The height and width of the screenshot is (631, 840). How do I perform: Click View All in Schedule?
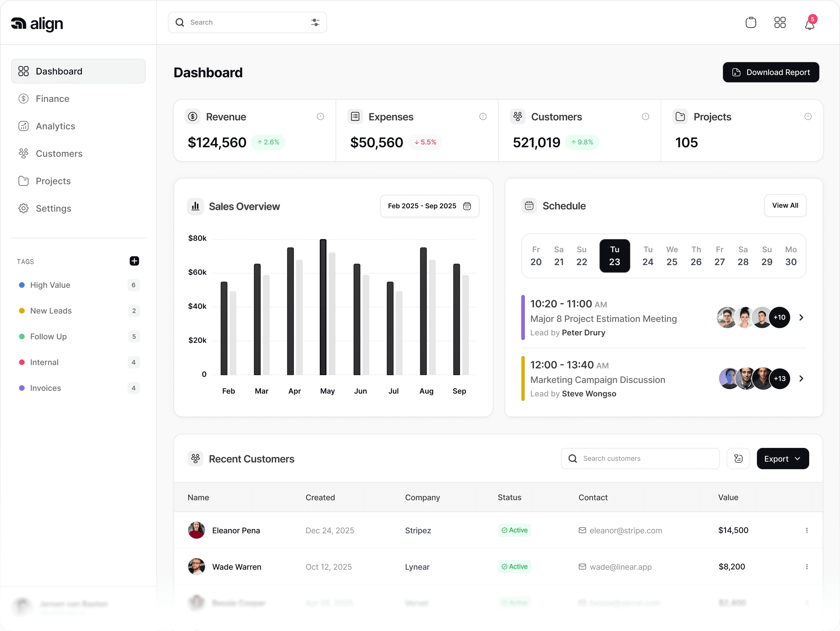pos(785,205)
